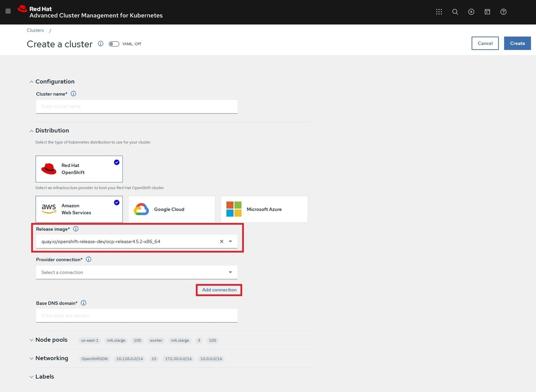
Task: Collapse the Configuration section
Action: [x=31, y=82]
